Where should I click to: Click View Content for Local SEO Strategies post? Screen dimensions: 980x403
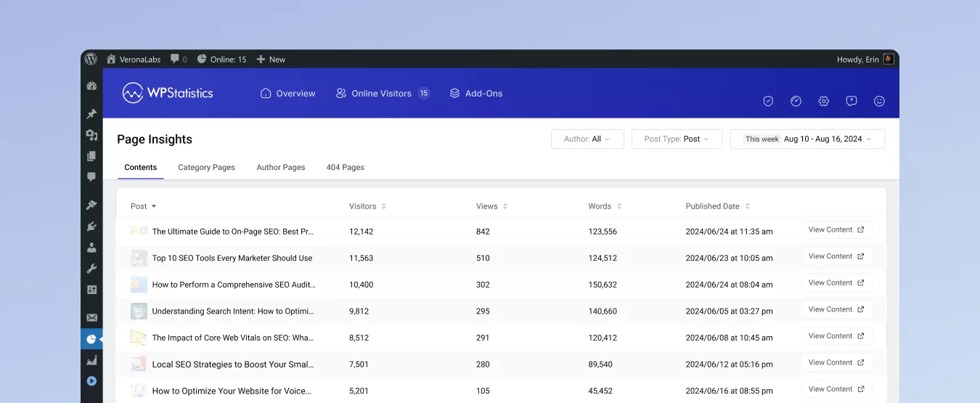click(836, 362)
